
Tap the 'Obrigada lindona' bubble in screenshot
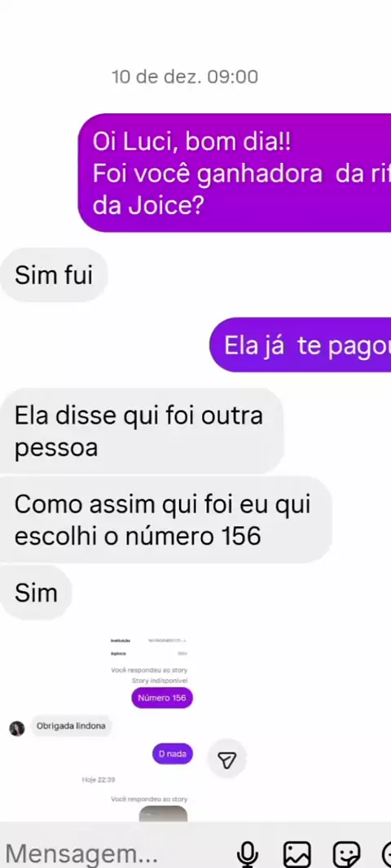click(x=71, y=726)
